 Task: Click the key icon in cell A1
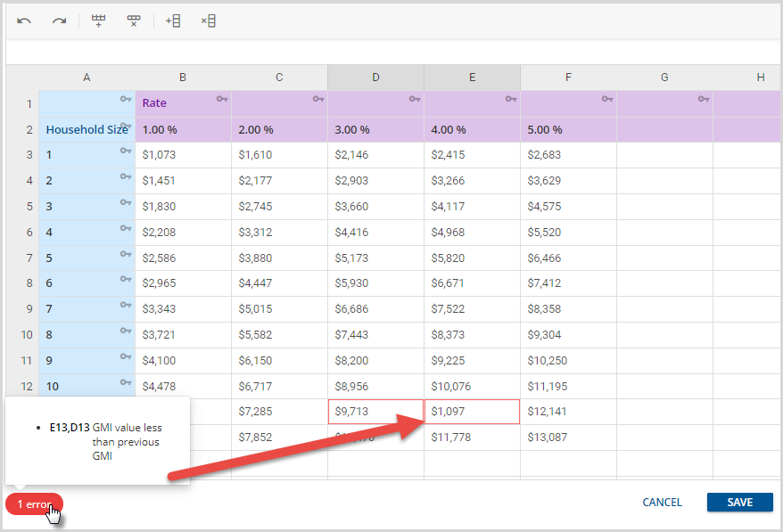[126, 99]
